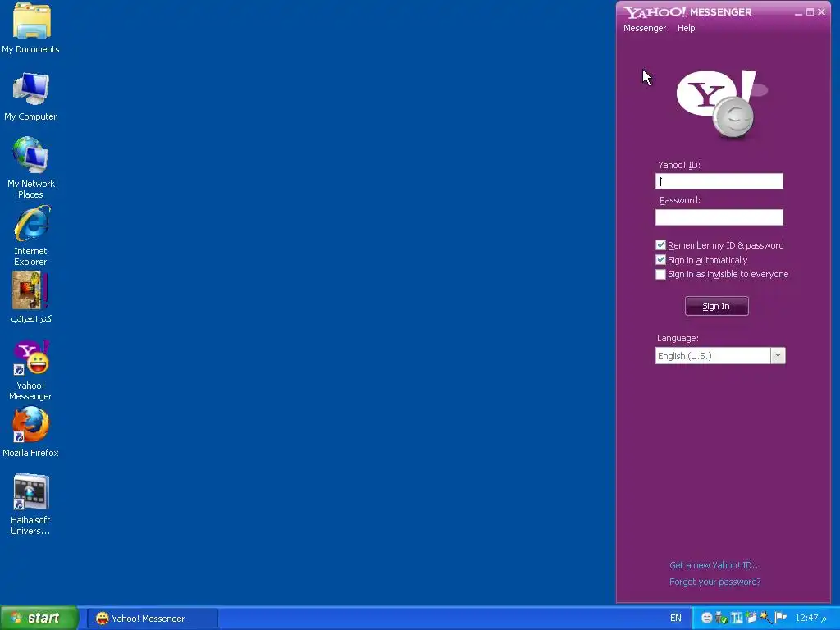Select the My Computer desktop icon
Viewport: 840px width, 630px height.
click(x=30, y=96)
